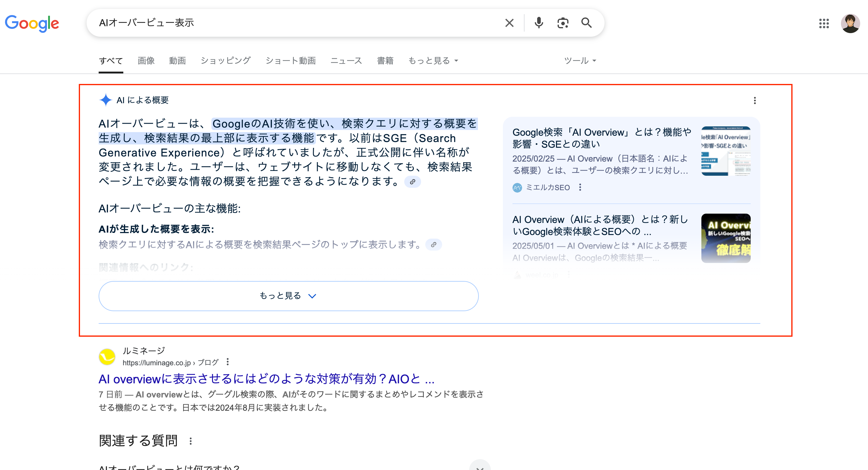Open AI overviewに表示させるには result title
Screen dimensions: 868x470
[x=266, y=379]
